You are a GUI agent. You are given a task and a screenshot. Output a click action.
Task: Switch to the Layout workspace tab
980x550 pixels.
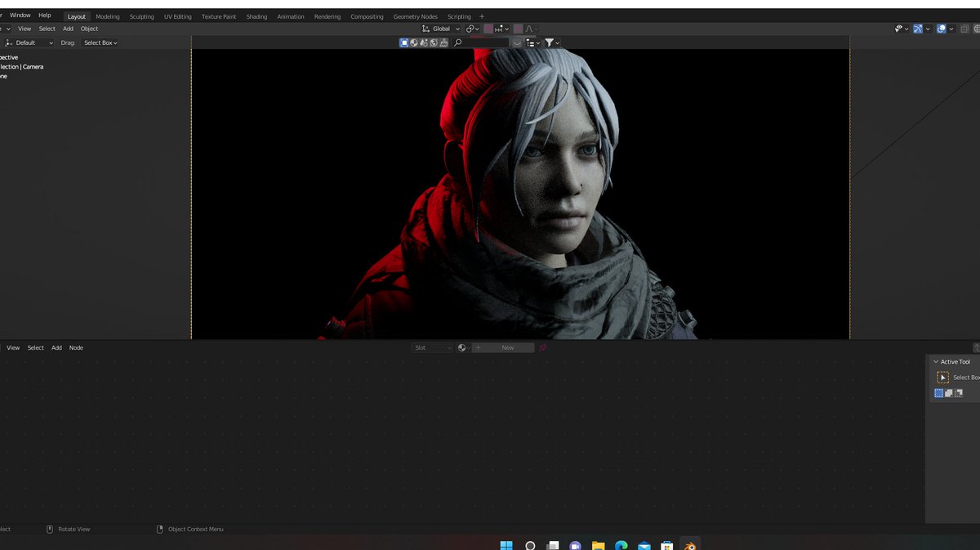pos(77,16)
